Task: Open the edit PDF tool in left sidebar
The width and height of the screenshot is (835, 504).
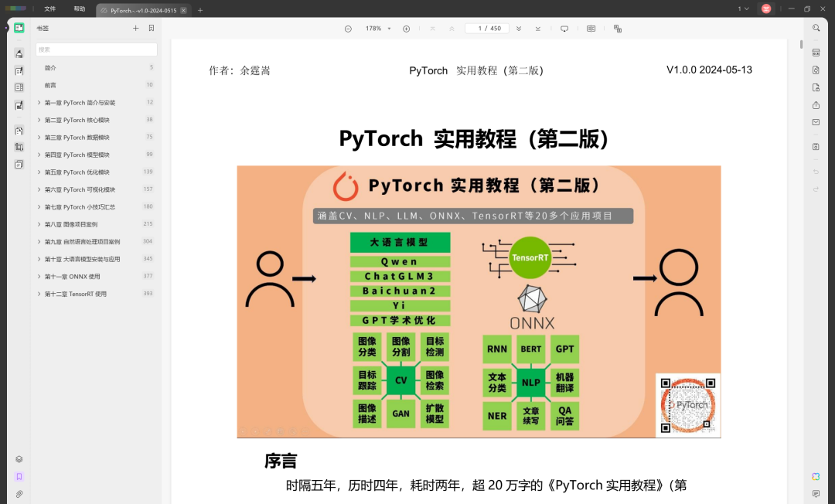Action: click(x=19, y=71)
